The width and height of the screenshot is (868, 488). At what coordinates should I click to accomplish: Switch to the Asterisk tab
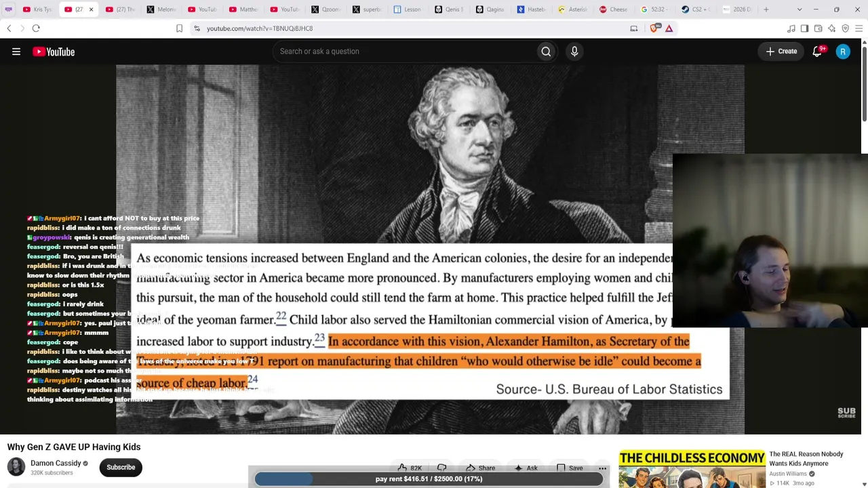tap(572, 9)
